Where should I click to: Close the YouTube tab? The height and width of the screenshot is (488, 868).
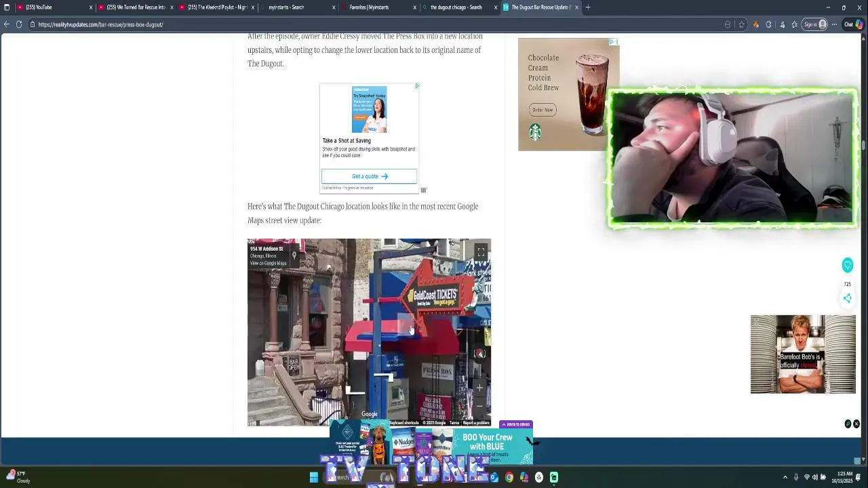[90, 7]
